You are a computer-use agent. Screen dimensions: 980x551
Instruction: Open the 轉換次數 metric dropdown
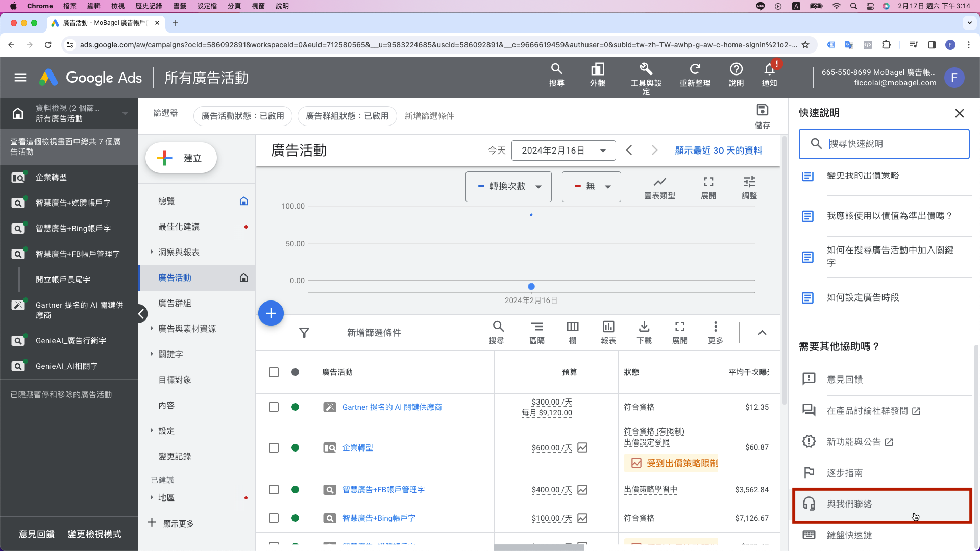pos(508,187)
